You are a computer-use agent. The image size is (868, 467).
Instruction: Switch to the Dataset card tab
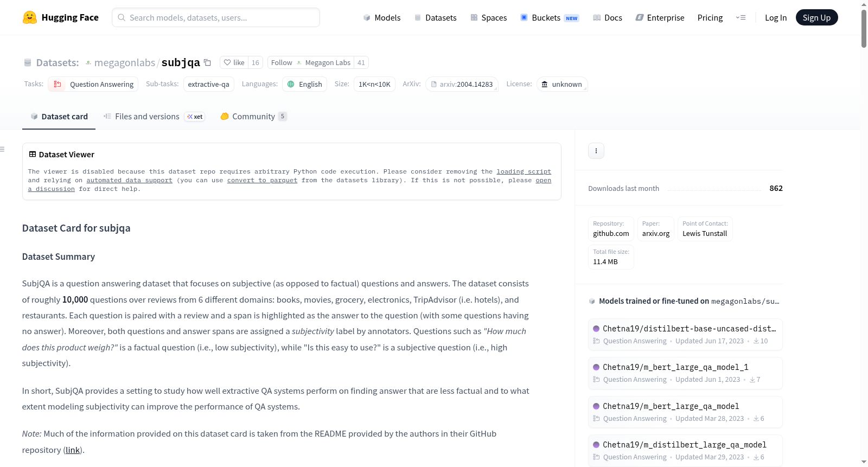click(59, 116)
